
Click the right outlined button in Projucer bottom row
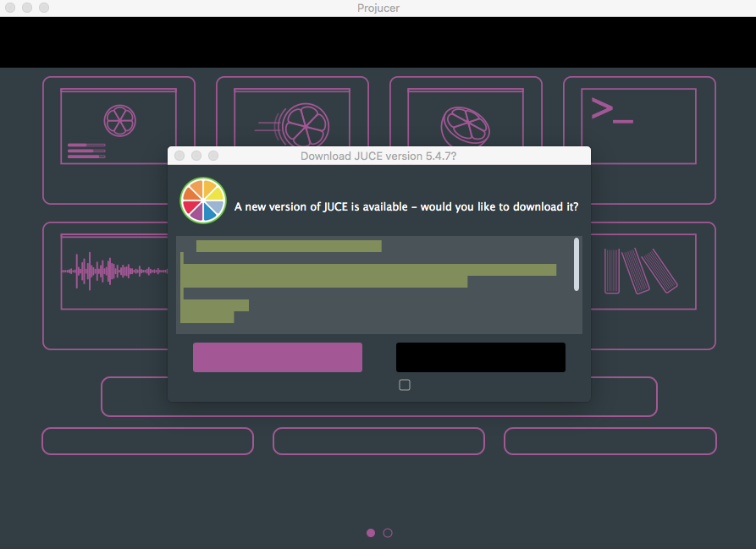[x=610, y=441]
